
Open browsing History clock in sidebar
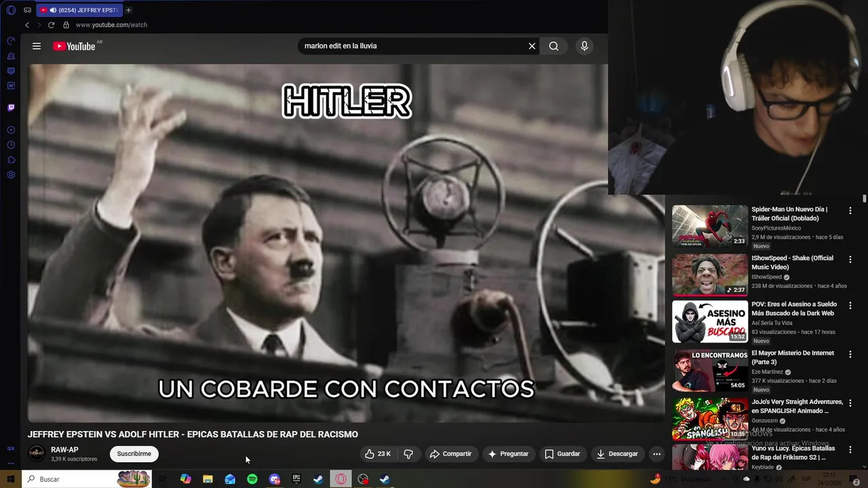[11, 145]
